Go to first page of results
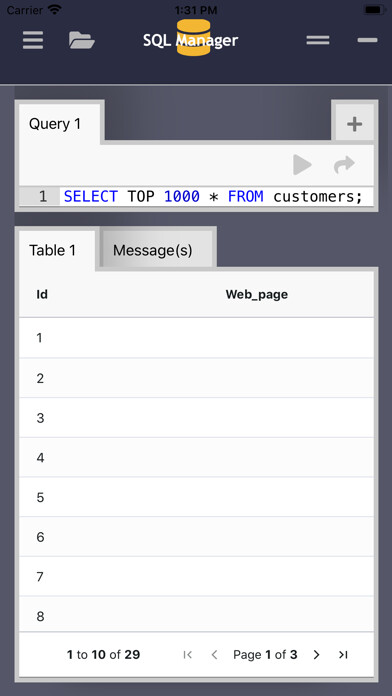Viewport: 392px width, 696px height. 187,654
